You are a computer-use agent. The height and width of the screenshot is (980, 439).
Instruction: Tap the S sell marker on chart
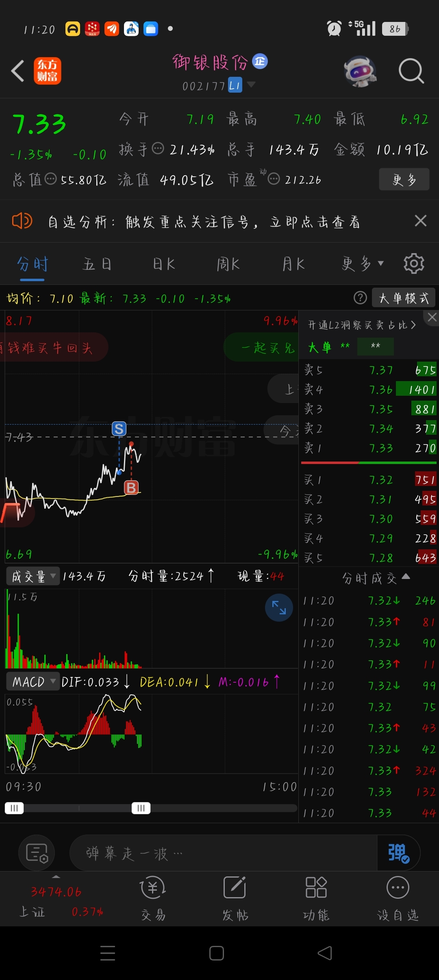[x=119, y=429]
